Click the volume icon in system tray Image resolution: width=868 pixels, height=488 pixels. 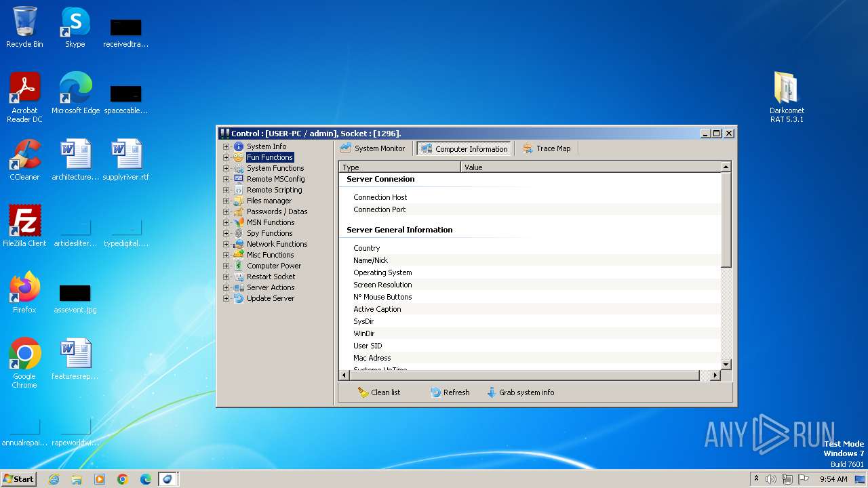[x=771, y=479]
